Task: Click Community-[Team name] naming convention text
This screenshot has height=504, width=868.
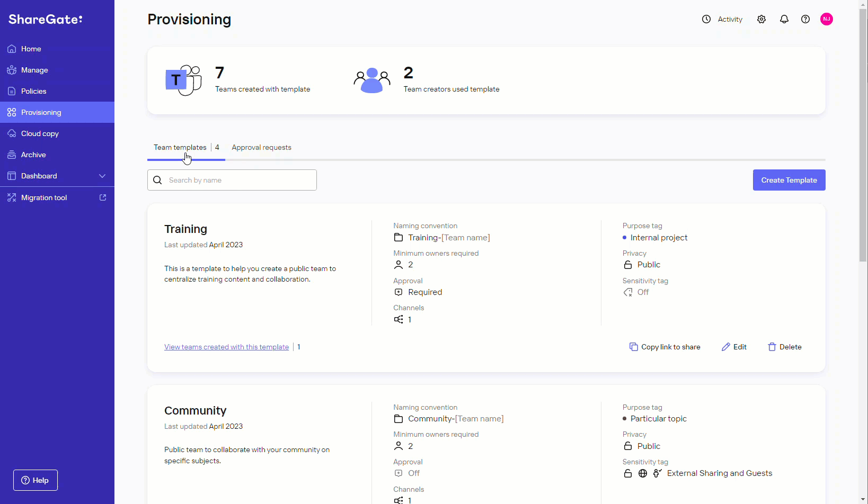Action: tap(456, 419)
